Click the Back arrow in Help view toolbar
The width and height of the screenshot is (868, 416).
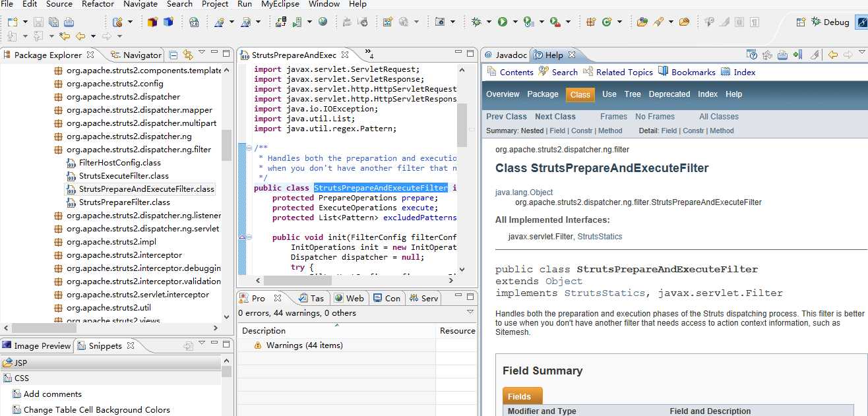[832, 55]
